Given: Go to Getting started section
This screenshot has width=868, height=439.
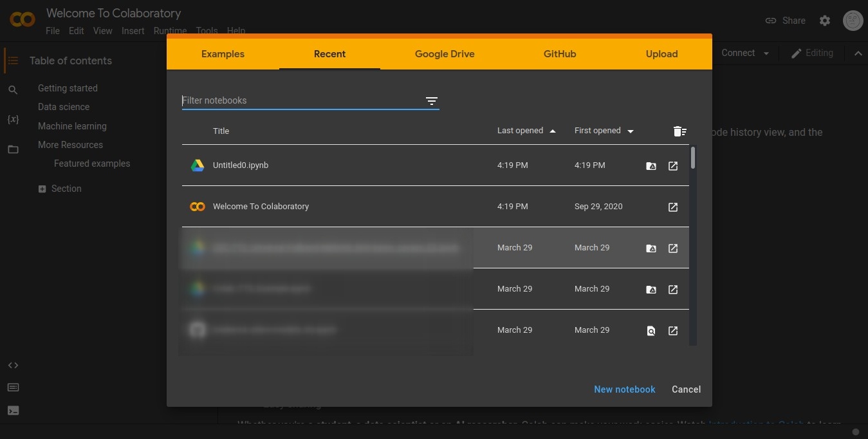Looking at the screenshot, I should 68,88.
